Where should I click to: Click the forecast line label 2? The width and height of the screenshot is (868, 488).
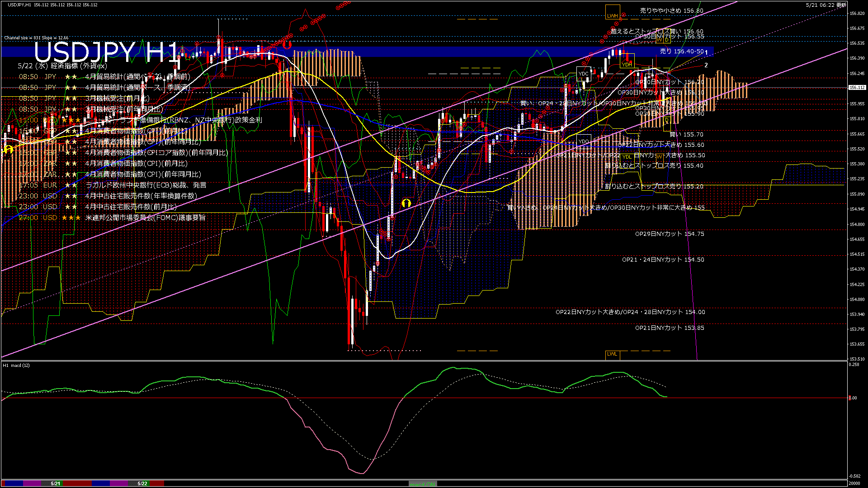(706, 66)
